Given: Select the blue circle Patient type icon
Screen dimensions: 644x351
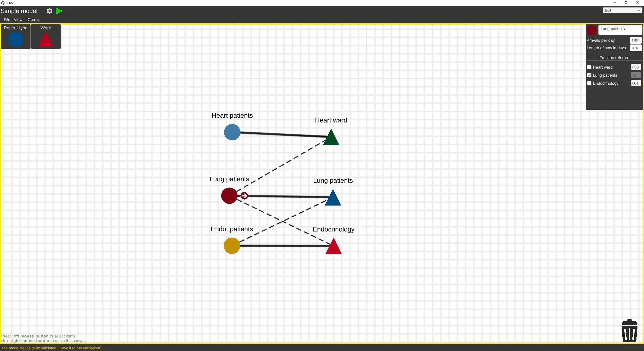Looking at the screenshot, I should pos(16,39).
